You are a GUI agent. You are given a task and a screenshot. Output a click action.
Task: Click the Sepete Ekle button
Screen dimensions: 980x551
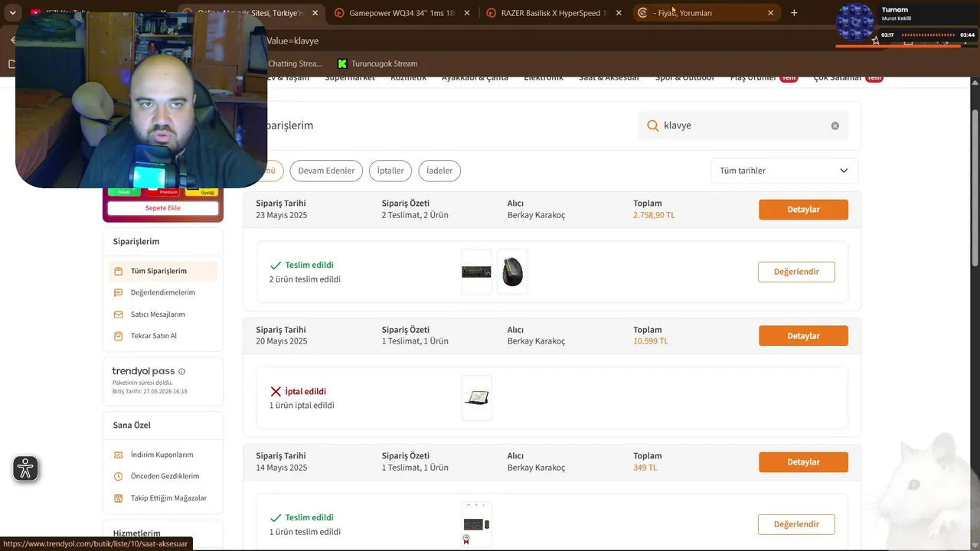tap(163, 208)
